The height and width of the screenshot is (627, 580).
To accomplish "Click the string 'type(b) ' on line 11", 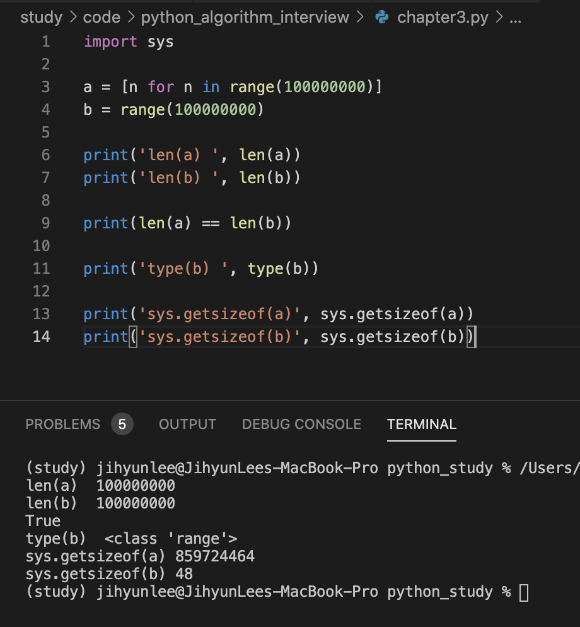I will click(x=183, y=269).
